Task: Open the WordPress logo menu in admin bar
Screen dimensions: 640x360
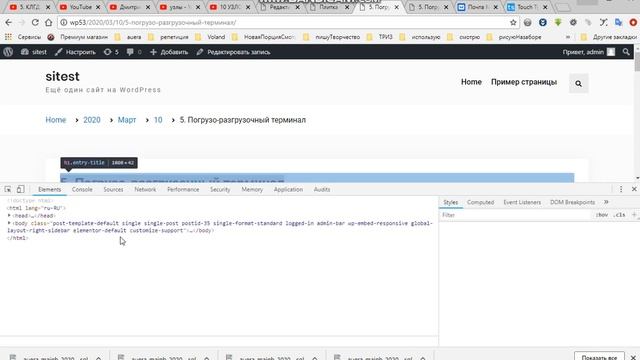Action: tap(8, 52)
